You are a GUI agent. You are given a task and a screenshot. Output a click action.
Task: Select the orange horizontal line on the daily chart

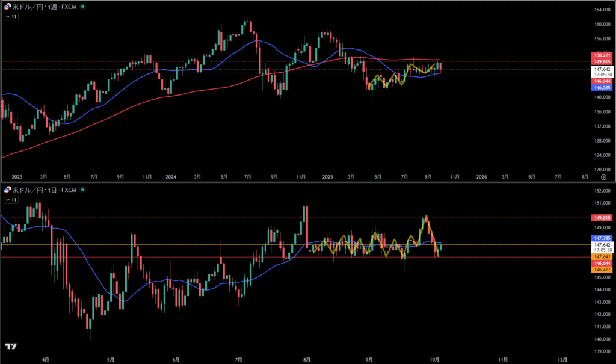pos(180,245)
